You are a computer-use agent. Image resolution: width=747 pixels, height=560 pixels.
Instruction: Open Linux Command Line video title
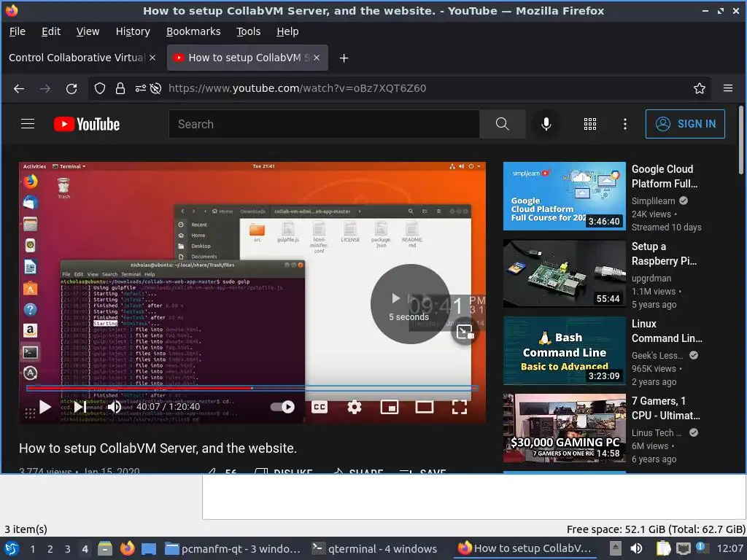667,331
